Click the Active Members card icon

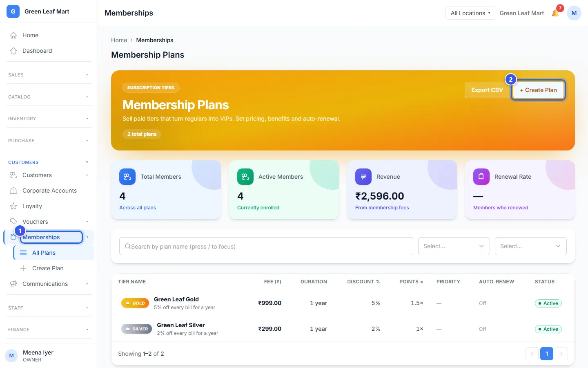(245, 177)
